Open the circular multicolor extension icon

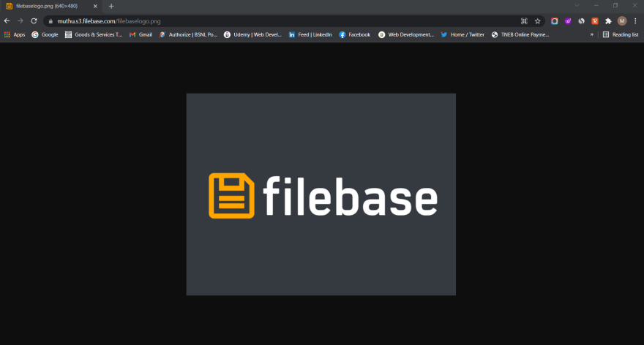click(555, 21)
